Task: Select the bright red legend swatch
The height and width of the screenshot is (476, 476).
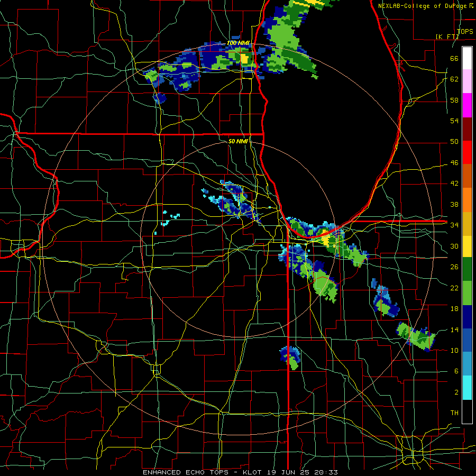Action: click(x=467, y=152)
